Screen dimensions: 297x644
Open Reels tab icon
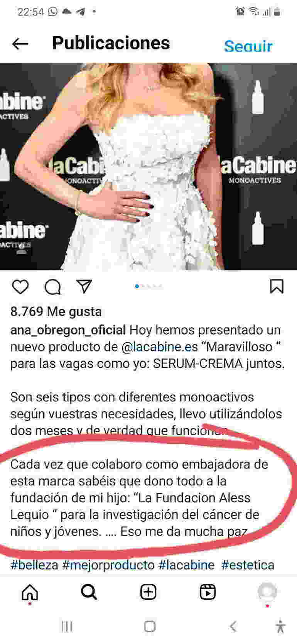pos(208,592)
